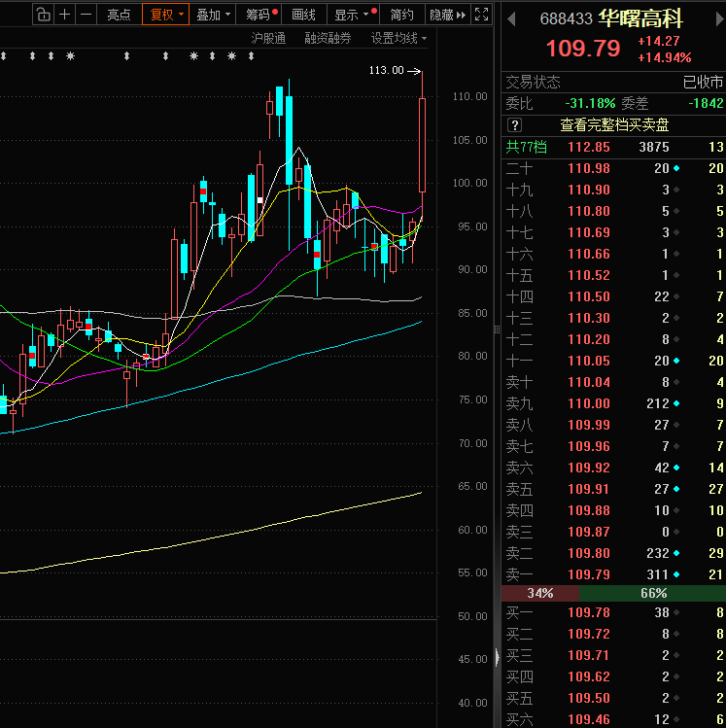Zoom in the chart with the plus icon
The width and height of the screenshot is (726, 728).
click(x=65, y=15)
